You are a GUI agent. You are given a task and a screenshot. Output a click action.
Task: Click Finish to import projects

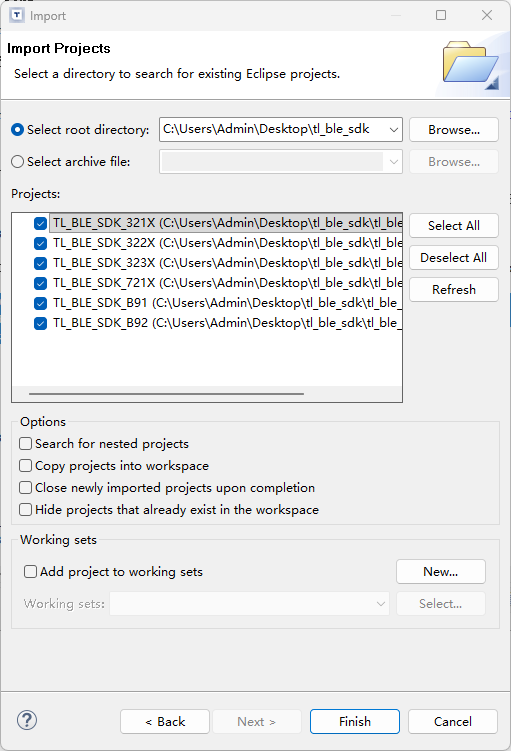pos(355,721)
